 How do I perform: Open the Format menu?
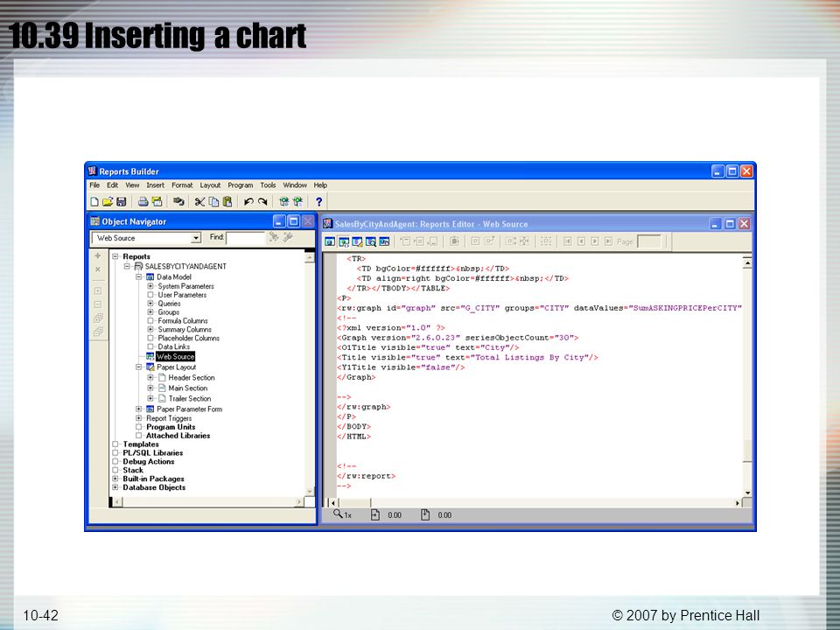(182, 185)
